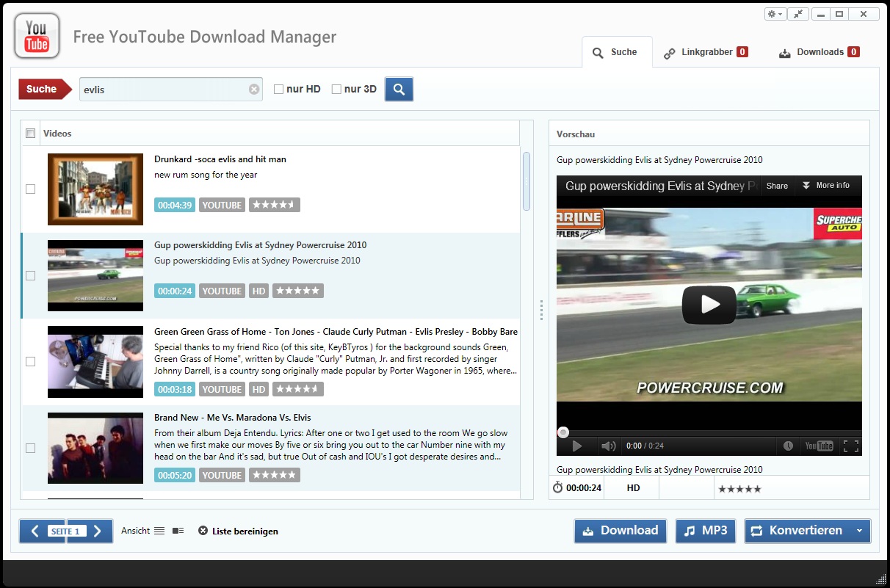Click the Download button
This screenshot has width=890, height=588.
coord(621,531)
